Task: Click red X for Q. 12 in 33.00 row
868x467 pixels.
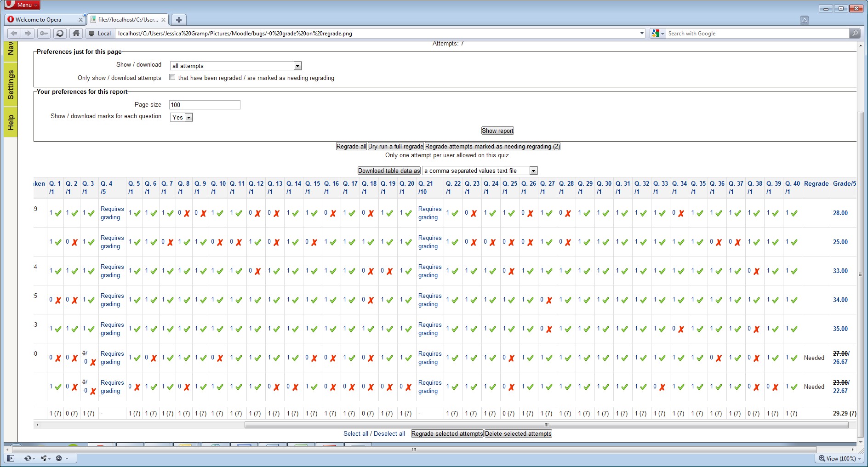Action: [x=257, y=271]
